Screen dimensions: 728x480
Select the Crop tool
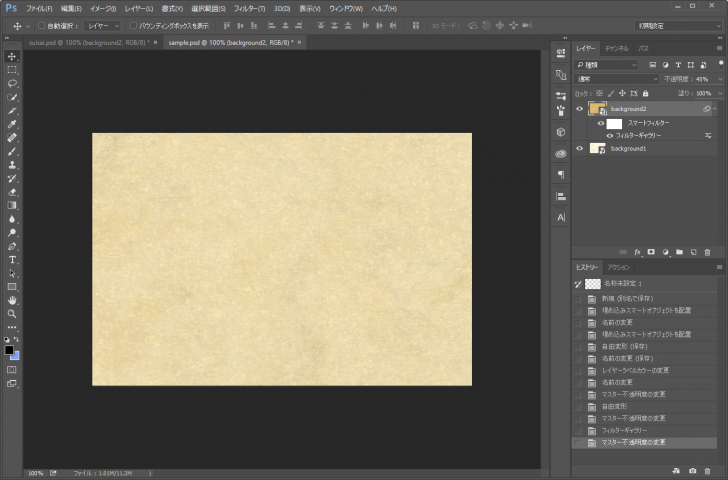click(x=12, y=110)
